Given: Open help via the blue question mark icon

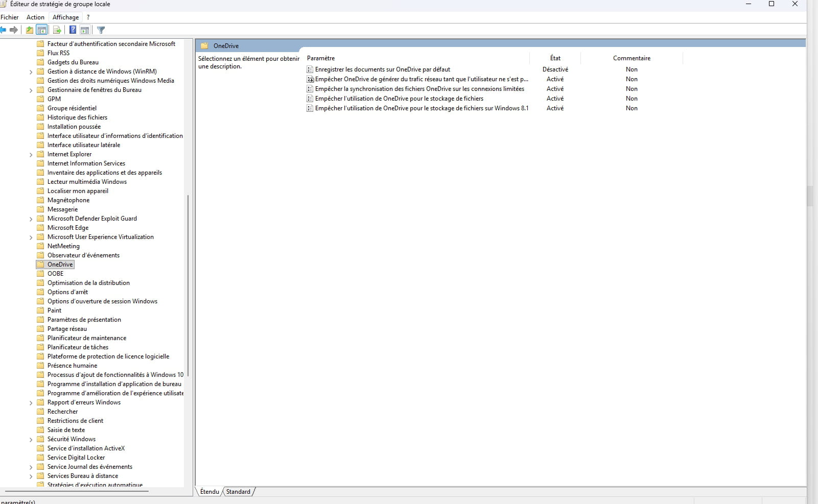Looking at the screenshot, I should tap(73, 30).
